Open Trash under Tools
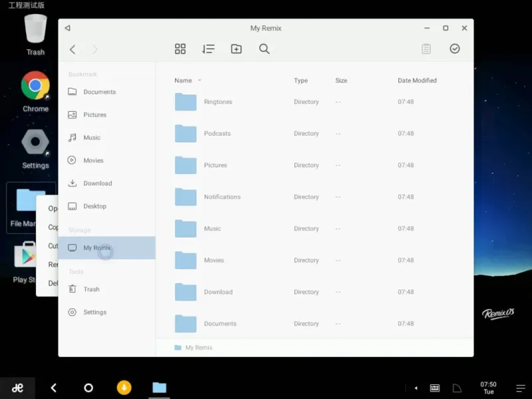Viewport: 532px width, 399px height. coord(91,289)
